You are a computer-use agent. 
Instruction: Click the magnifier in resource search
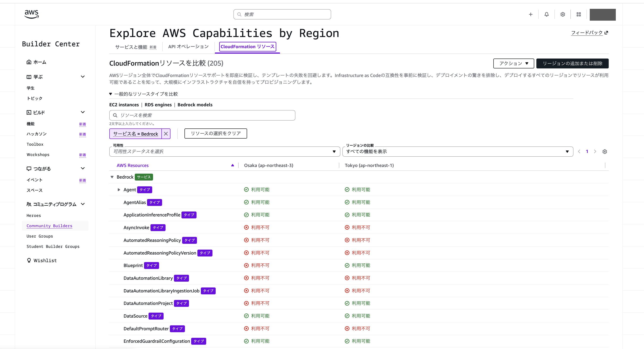(115, 115)
